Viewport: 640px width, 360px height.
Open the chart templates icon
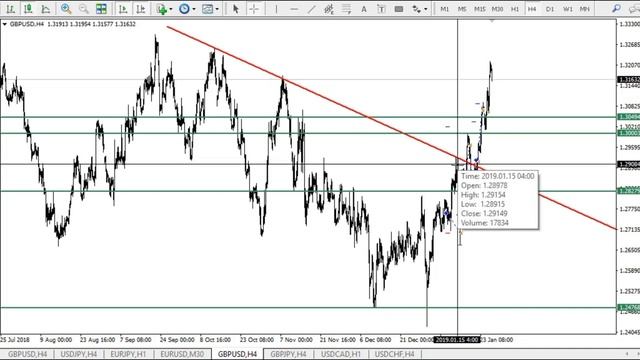coord(208,9)
